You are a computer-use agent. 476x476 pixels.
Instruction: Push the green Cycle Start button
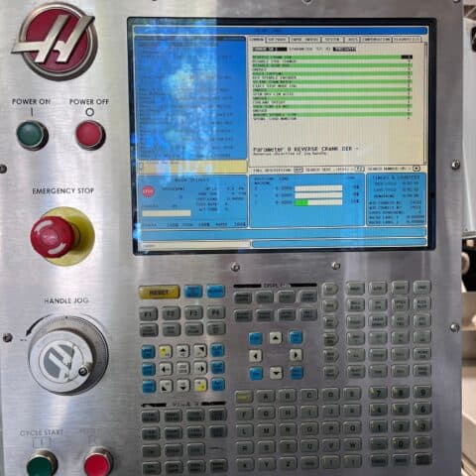coord(42,463)
